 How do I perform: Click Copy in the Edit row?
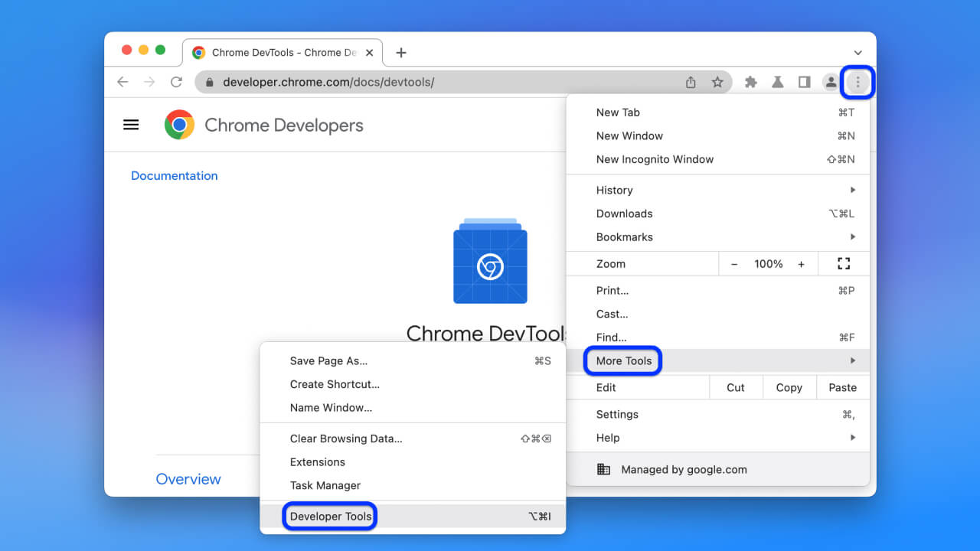[x=789, y=387]
